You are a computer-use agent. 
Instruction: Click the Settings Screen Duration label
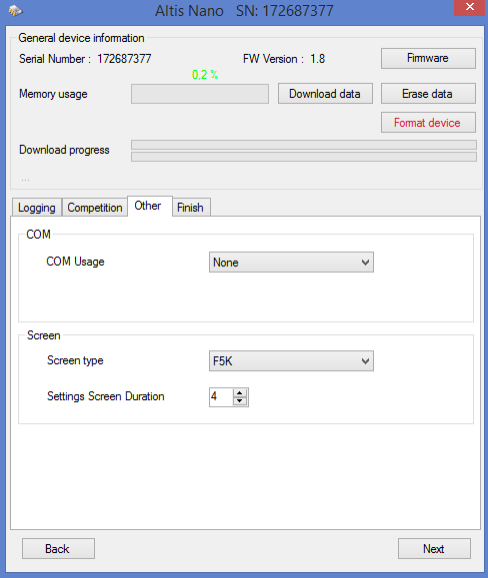(x=106, y=396)
